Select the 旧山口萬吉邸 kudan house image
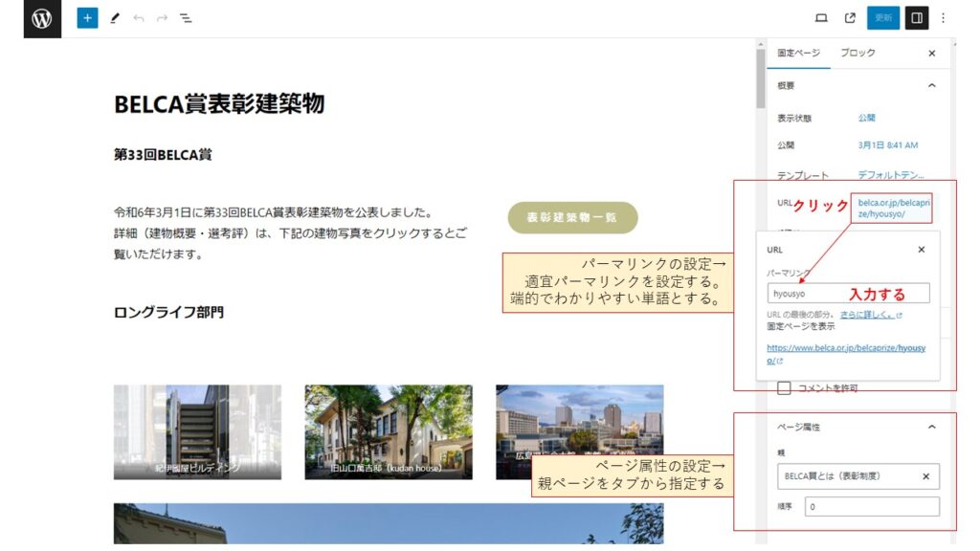This screenshot has width=980, height=551. point(389,432)
